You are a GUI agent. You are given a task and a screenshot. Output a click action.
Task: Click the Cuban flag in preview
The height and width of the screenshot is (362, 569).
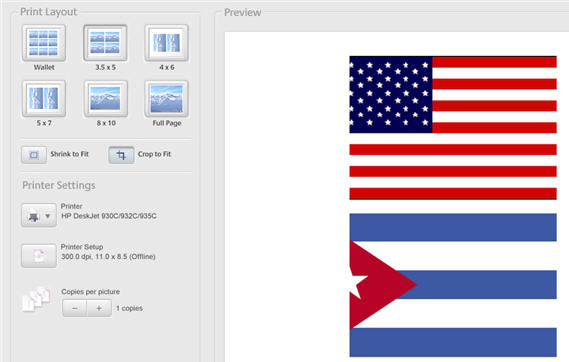click(x=453, y=285)
